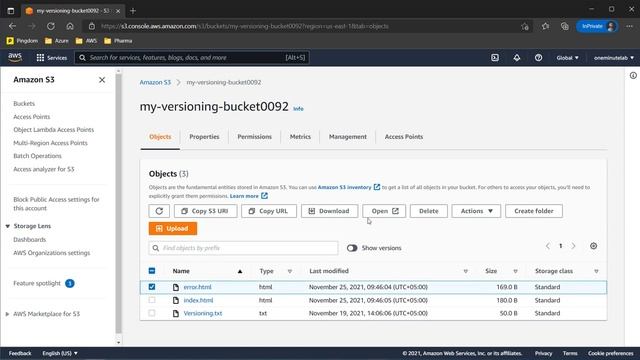Switch to the Management tab
This screenshot has height=360, width=640.
point(348,137)
